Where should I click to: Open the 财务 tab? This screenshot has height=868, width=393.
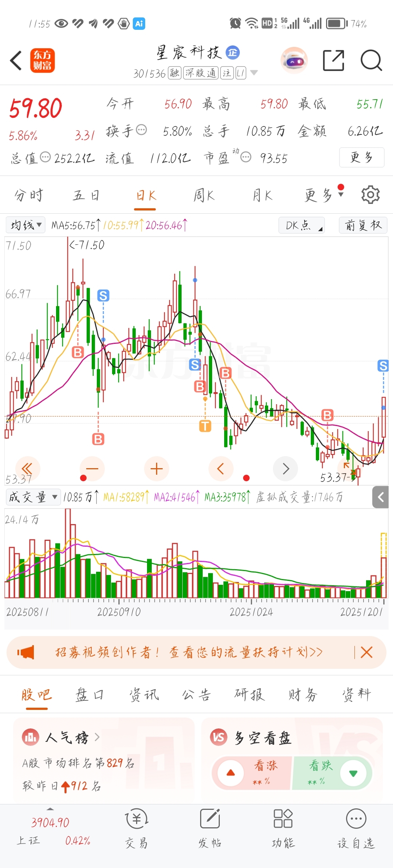303,695
